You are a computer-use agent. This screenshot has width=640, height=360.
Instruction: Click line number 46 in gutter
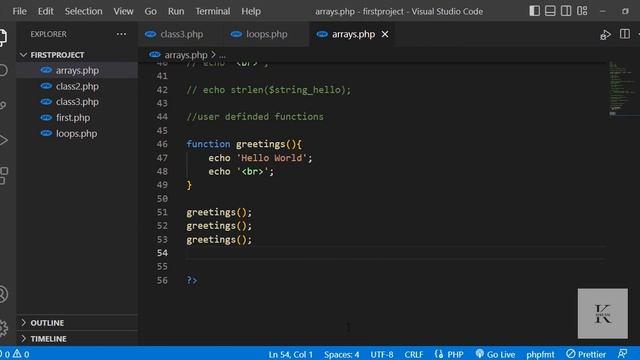coord(162,144)
